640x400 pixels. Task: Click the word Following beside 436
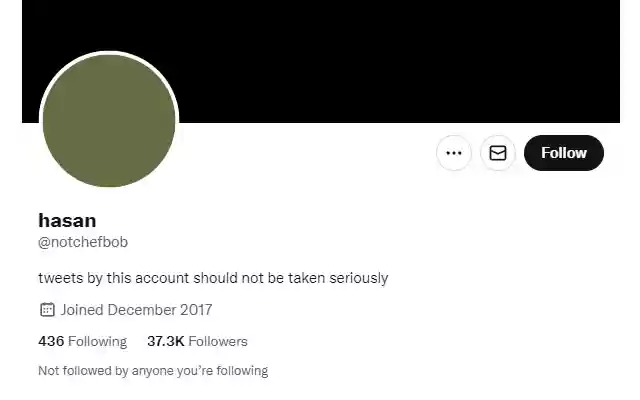tap(98, 341)
